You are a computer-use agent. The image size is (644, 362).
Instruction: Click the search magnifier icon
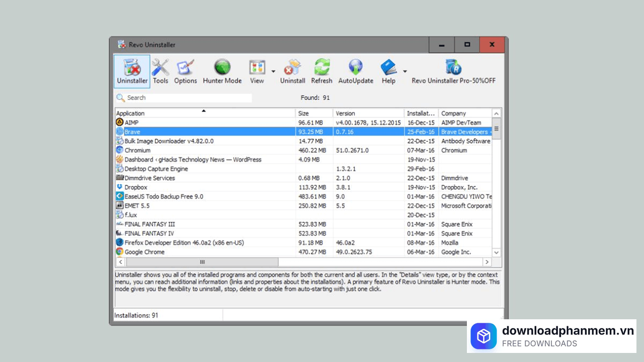pyautogui.click(x=120, y=98)
